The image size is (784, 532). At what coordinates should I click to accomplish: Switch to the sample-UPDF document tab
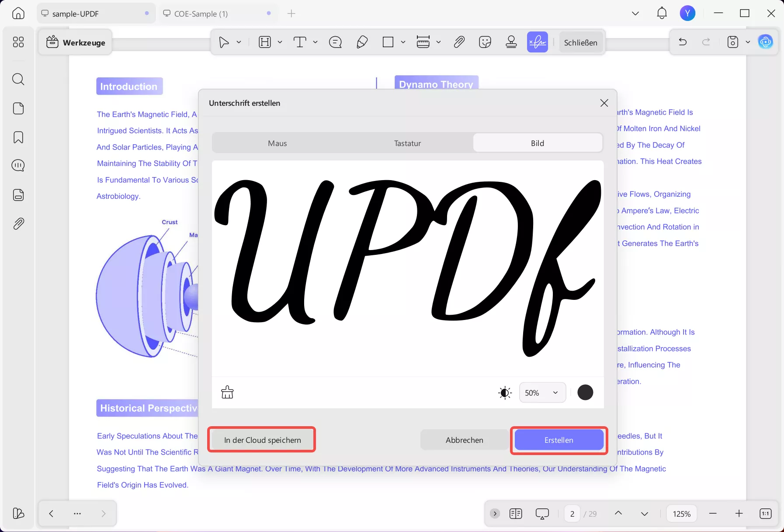[96, 14]
